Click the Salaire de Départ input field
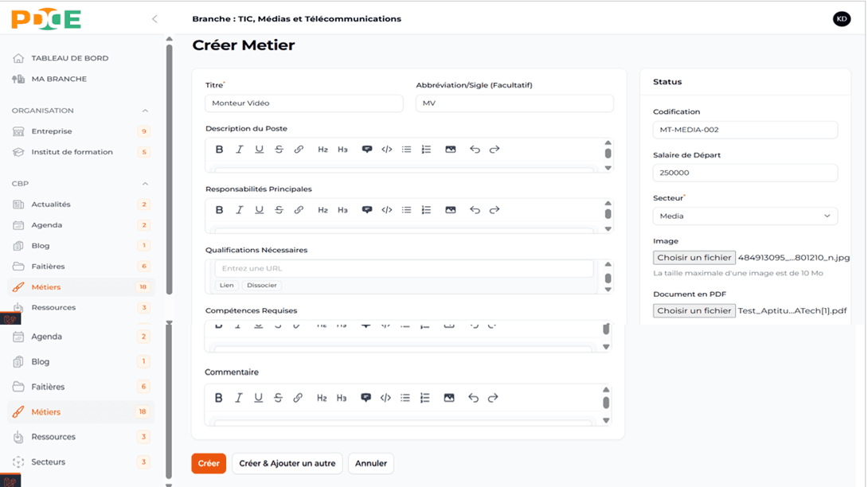This screenshot has height=487, width=868. 745,173
